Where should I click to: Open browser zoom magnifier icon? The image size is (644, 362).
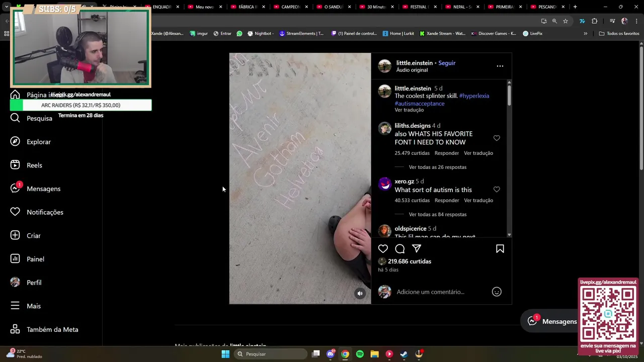pyautogui.click(x=554, y=21)
